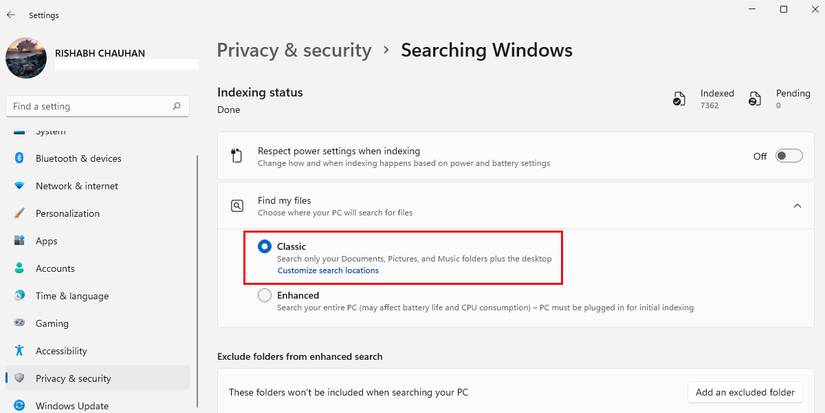This screenshot has height=413, width=825.
Task: Toggle Respect power settings when indexing switch
Action: 788,156
